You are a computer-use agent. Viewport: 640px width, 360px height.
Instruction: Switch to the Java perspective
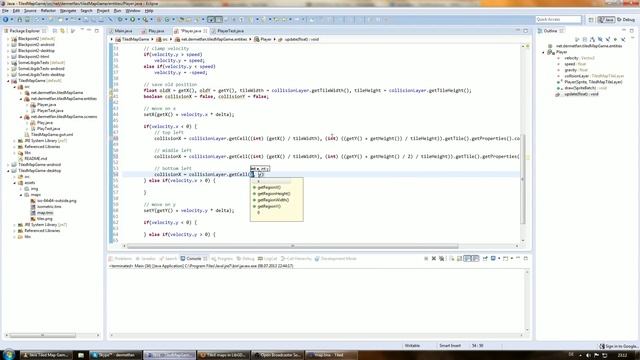(x=607, y=20)
